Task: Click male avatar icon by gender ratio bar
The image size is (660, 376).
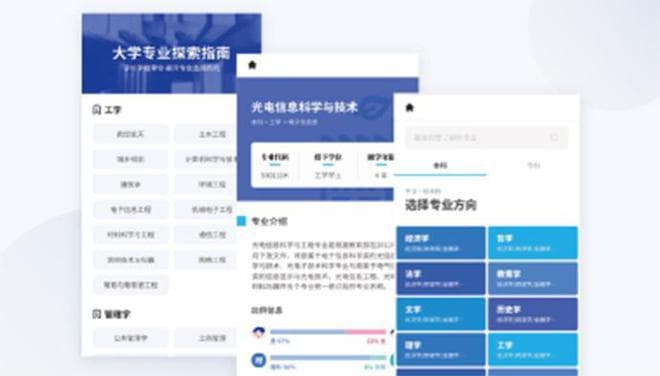Action: click(x=258, y=333)
